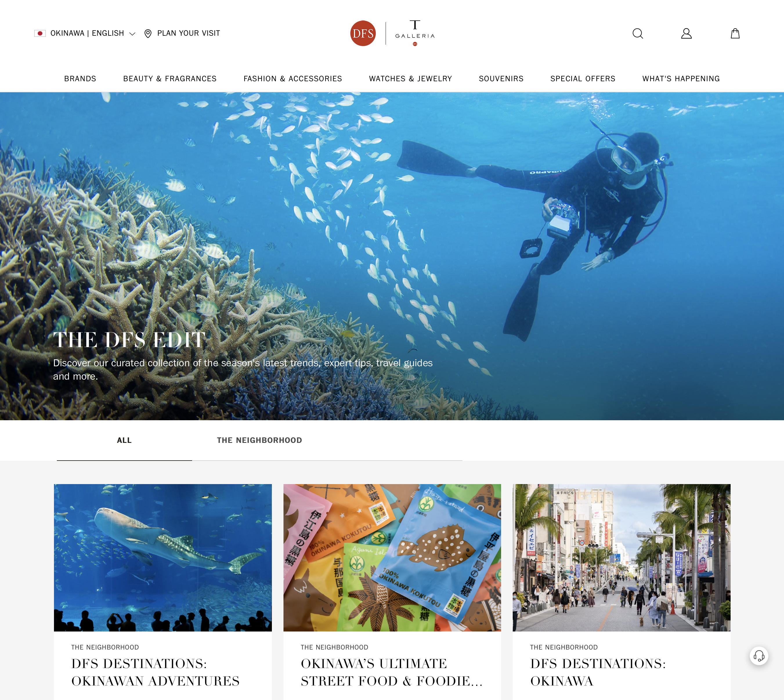Open What's Happening page
The width and height of the screenshot is (784, 700).
681,78
